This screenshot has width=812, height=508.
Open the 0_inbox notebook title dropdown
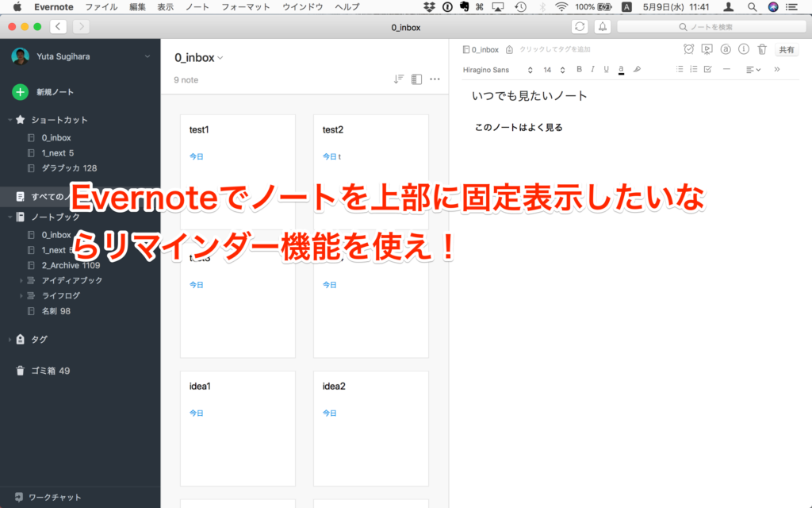220,58
